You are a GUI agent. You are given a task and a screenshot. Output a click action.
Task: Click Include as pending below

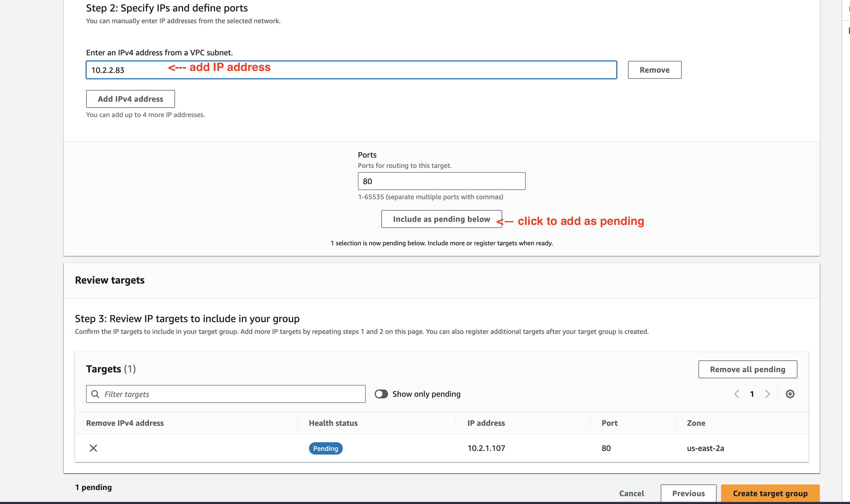441,219
